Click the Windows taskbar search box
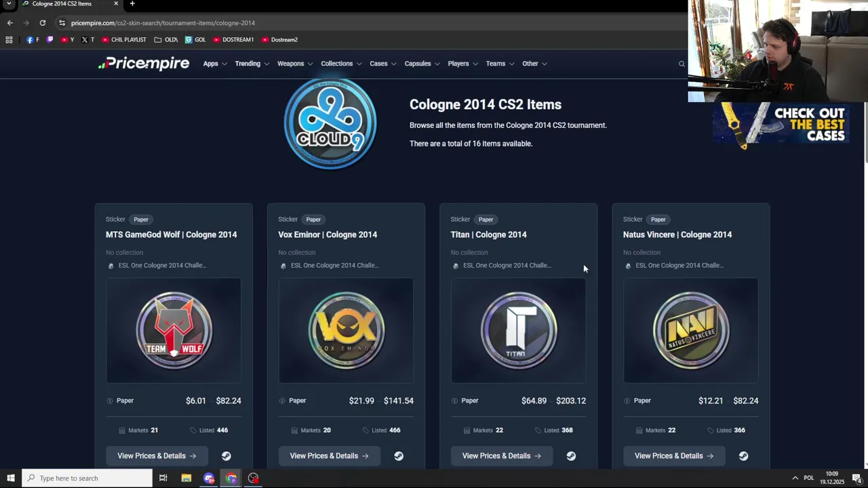 [87, 478]
